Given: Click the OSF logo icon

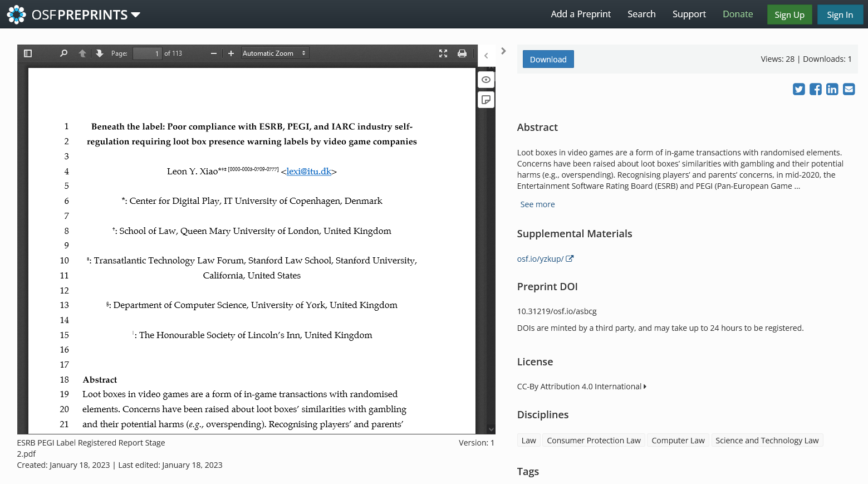Looking at the screenshot, I should [16, 14].
